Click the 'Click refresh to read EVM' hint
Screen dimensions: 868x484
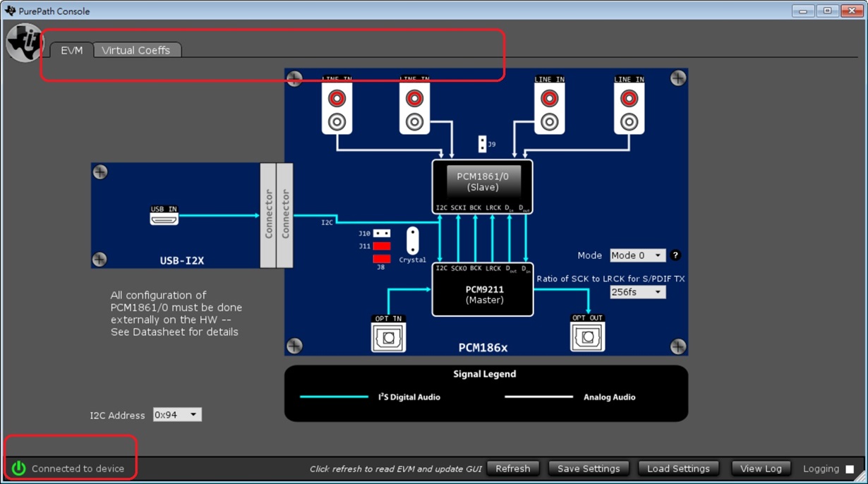[x=396, y=469]
